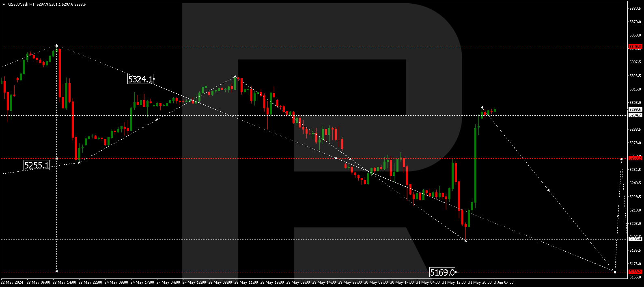Open the chart symbol dropdown triangle
The height and width of the screenshot is (287, 644).
pos(4,4)
